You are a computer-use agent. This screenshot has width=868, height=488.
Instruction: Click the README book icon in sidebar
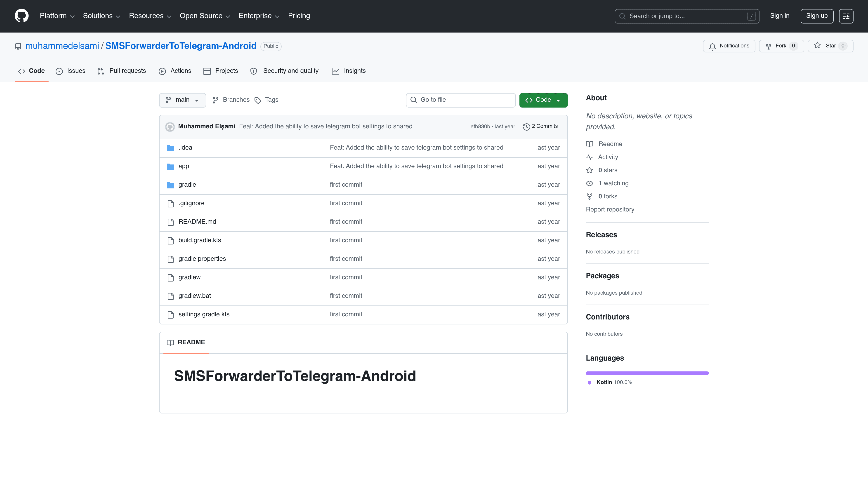tap(590, 144)
